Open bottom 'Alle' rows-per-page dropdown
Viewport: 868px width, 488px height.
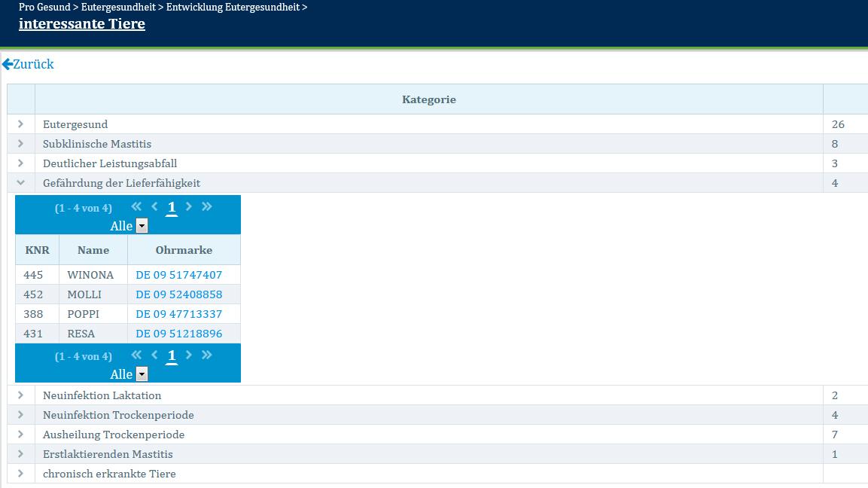[x=142, y=374]
